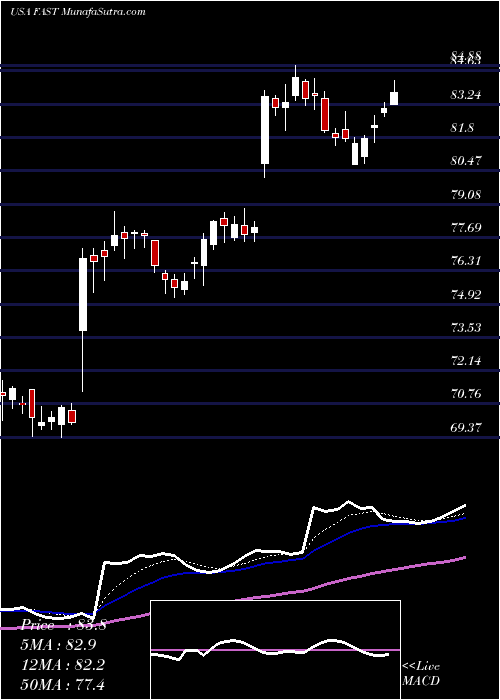Click the 81.8 price axis label
This screenshot has width=500, height=700.
tap(463, 128)
